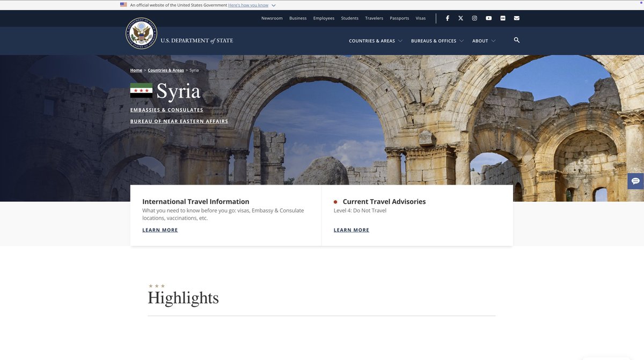
Task: Open the Department's Facebook page icon
Action: click(x=448, y=18)
